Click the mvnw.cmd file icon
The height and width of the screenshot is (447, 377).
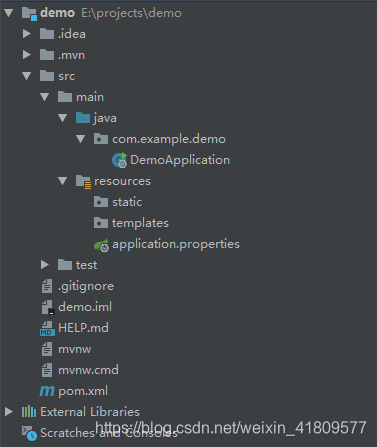pos(47,370)
